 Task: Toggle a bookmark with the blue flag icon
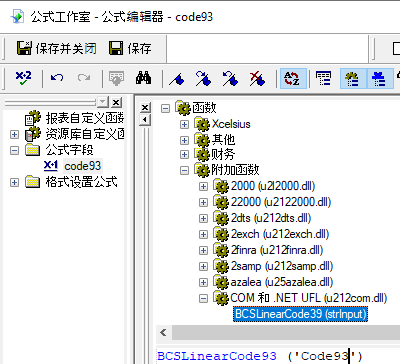(177, 79)
